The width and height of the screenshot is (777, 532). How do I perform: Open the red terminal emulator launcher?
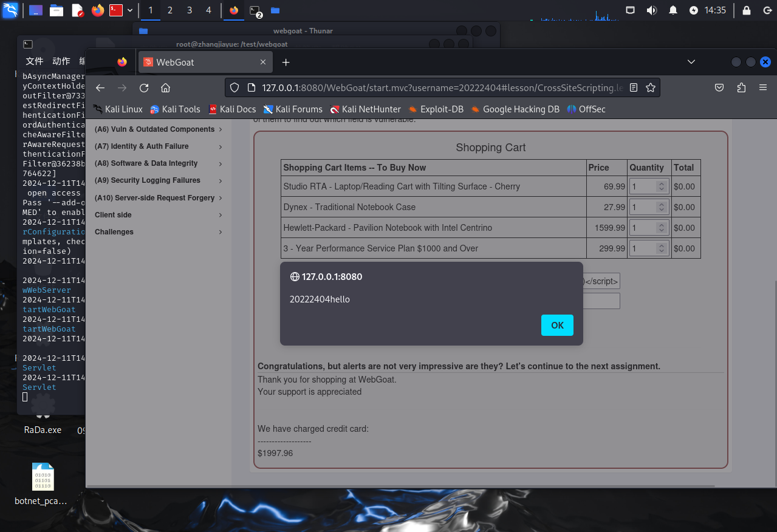pyautogui.click(x=116, y=10)
